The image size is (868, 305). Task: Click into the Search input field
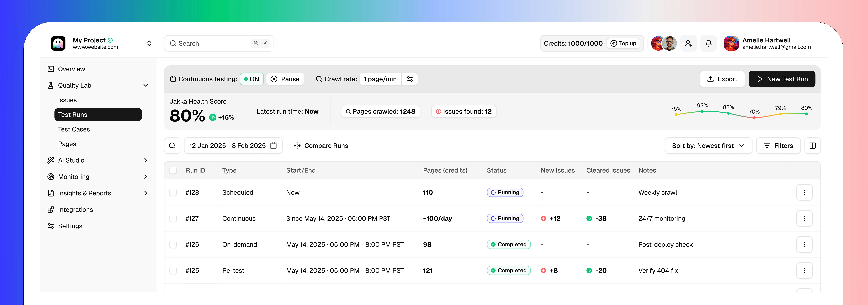click(x=212, y=43)
